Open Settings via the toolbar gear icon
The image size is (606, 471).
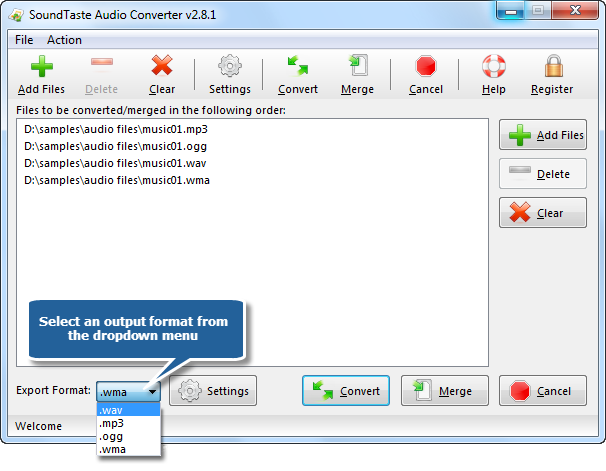(x=230, y=66)
